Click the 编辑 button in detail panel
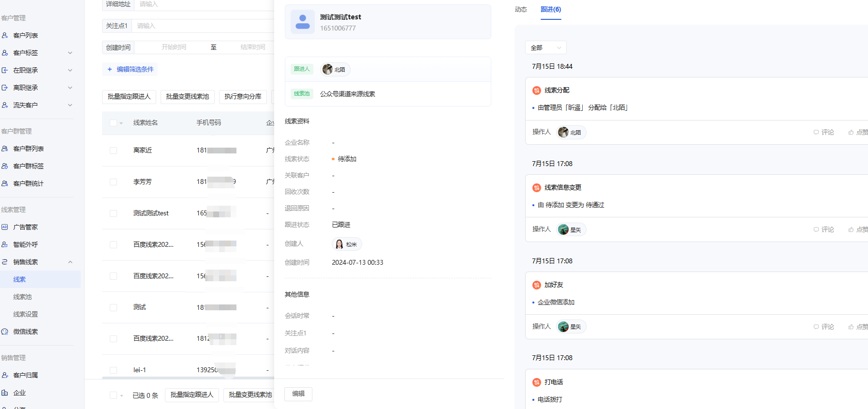This screenshot has width=868, height=409. [298, 394]
